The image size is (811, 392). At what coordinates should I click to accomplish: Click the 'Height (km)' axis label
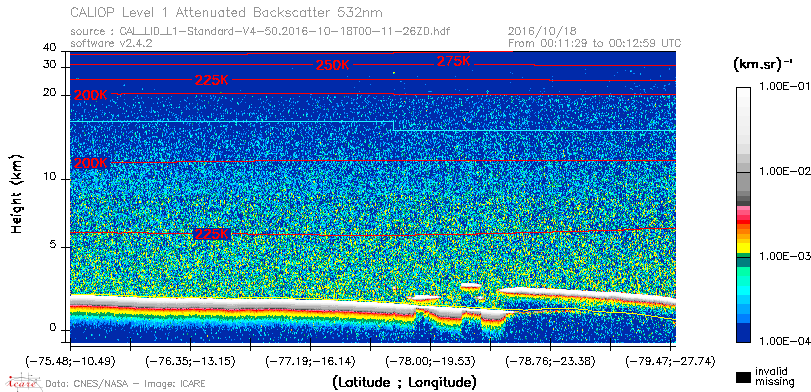(18, 193)
